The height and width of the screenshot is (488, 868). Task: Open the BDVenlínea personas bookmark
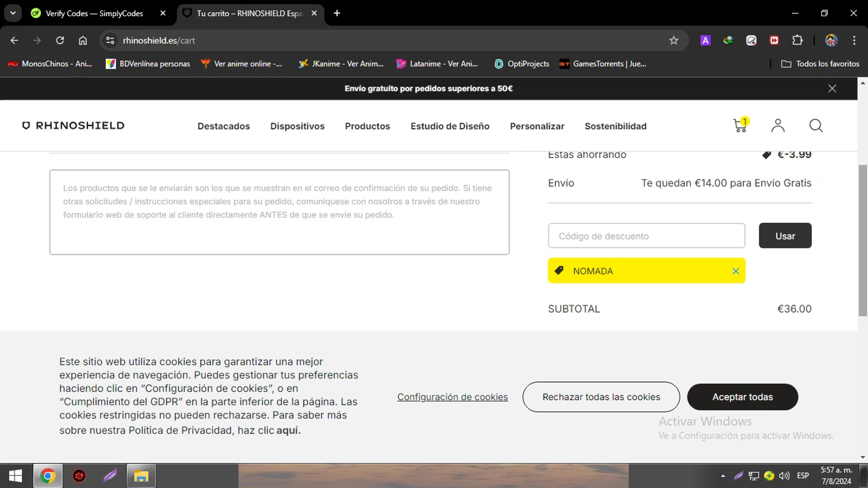(148, 64)
